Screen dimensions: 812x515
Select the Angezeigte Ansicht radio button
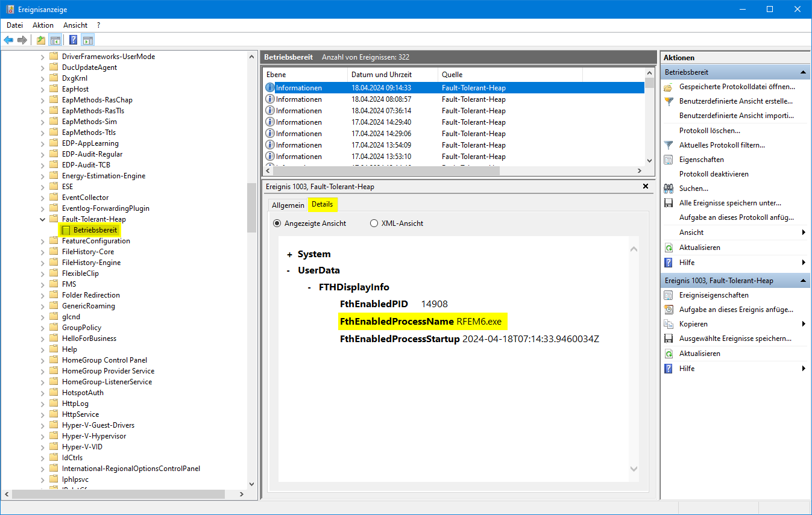(x=277, y=223)
